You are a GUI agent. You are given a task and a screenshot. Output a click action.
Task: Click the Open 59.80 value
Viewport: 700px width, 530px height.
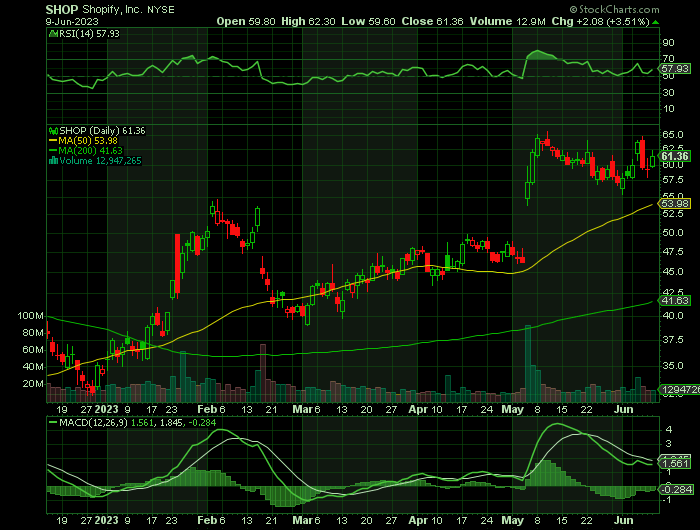pyautogui.click(x=246, y=21)
